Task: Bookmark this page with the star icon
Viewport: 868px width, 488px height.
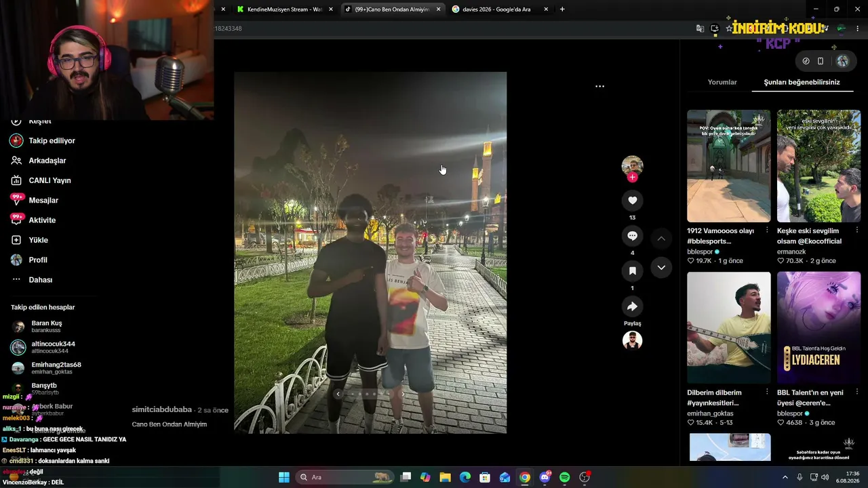Action: [x=730, y=28]
